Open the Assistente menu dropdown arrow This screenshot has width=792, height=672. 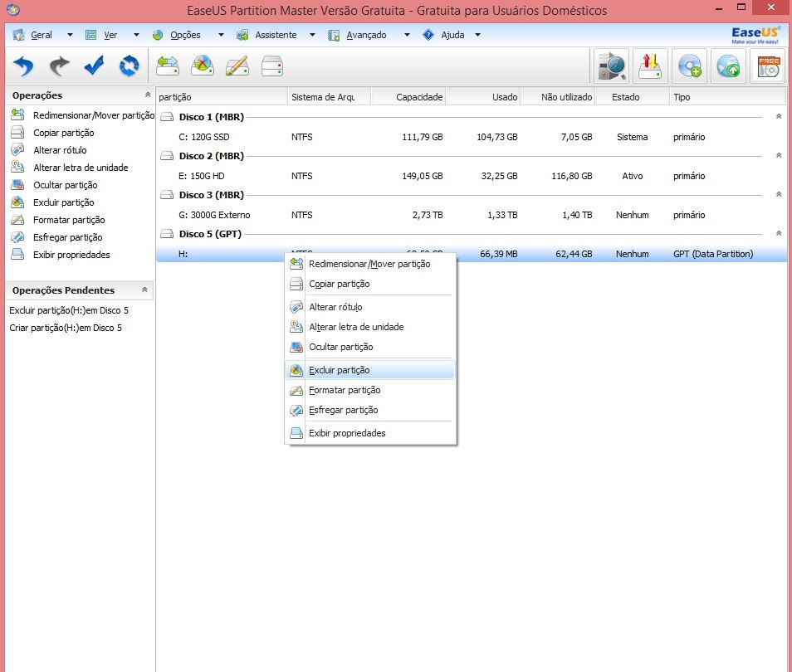[x=312, y=35]
